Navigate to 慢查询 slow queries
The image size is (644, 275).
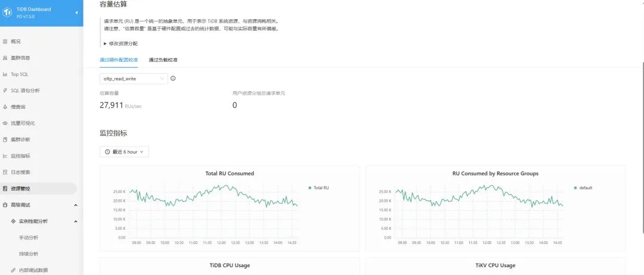(18, 107)
